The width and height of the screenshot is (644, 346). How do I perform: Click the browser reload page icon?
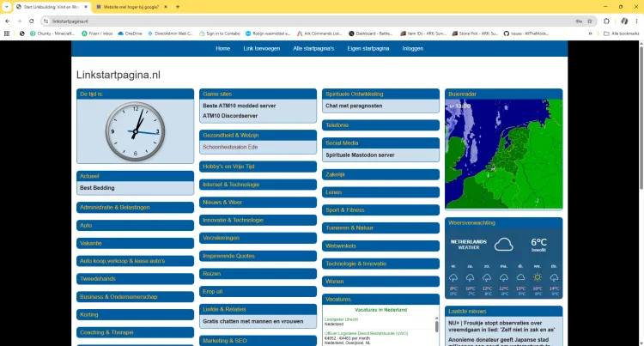click(32, 21)
